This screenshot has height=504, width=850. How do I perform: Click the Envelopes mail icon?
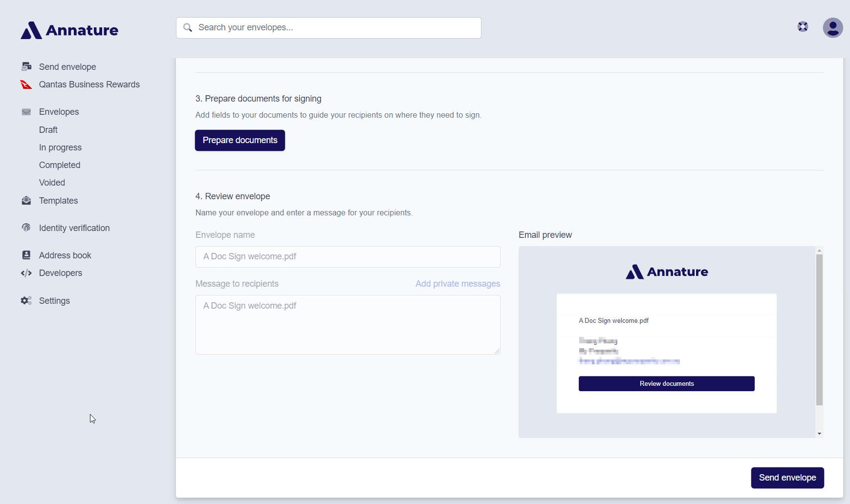coord(26,112)
